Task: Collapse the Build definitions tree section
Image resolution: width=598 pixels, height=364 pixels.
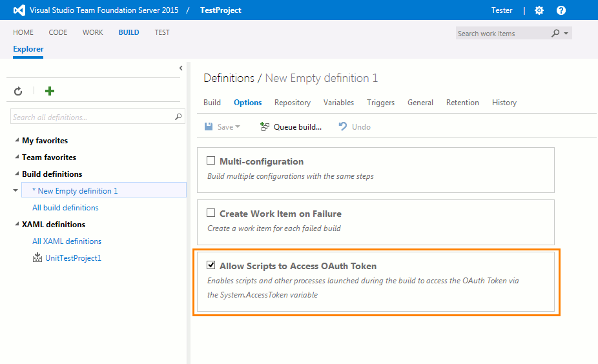Action: click(17, 174)
